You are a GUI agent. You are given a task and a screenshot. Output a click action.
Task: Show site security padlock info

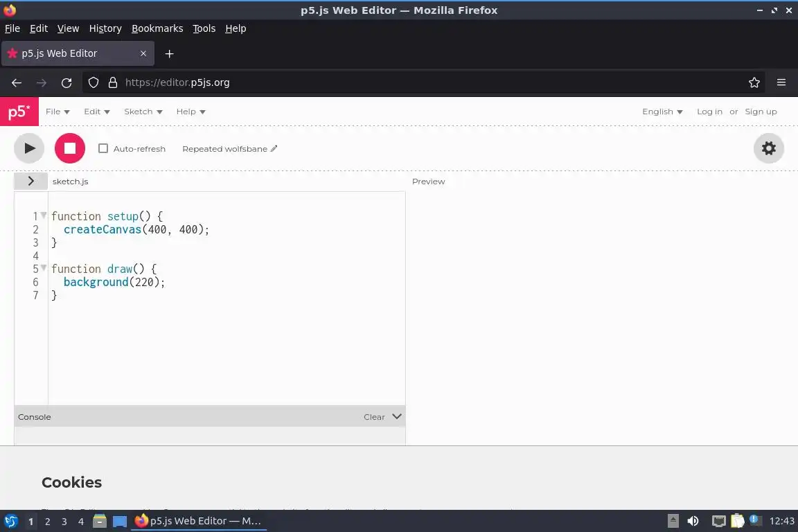[x=113, y=82]
